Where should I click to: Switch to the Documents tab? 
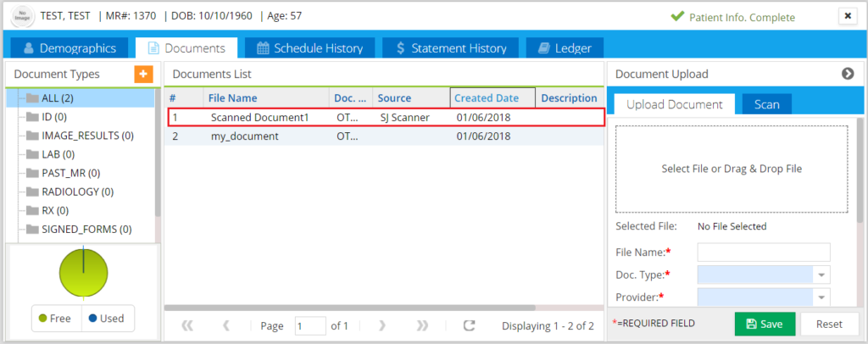tap(186, 48)
